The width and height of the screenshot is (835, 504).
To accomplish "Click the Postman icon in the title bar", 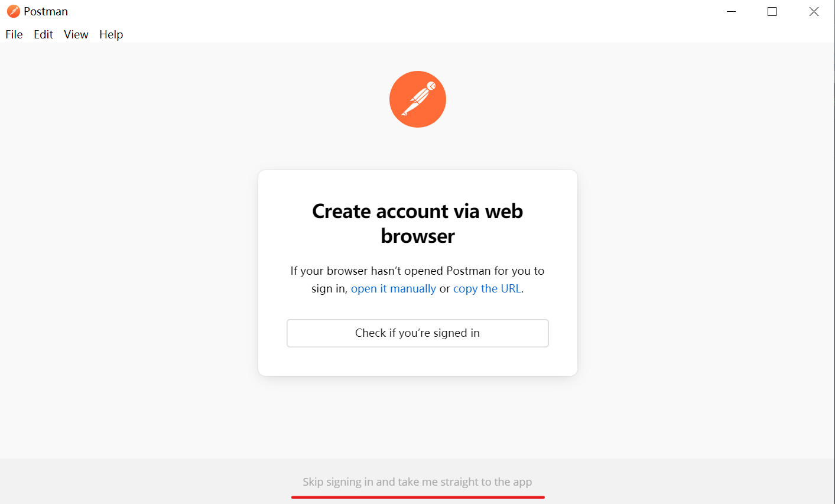I will [13, 11].
